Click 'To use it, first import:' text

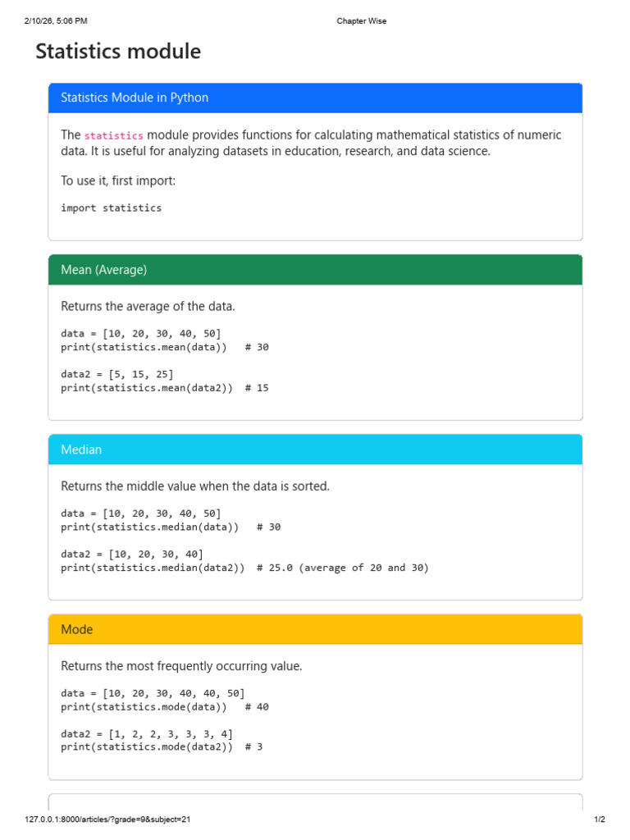tap(118, 180)
